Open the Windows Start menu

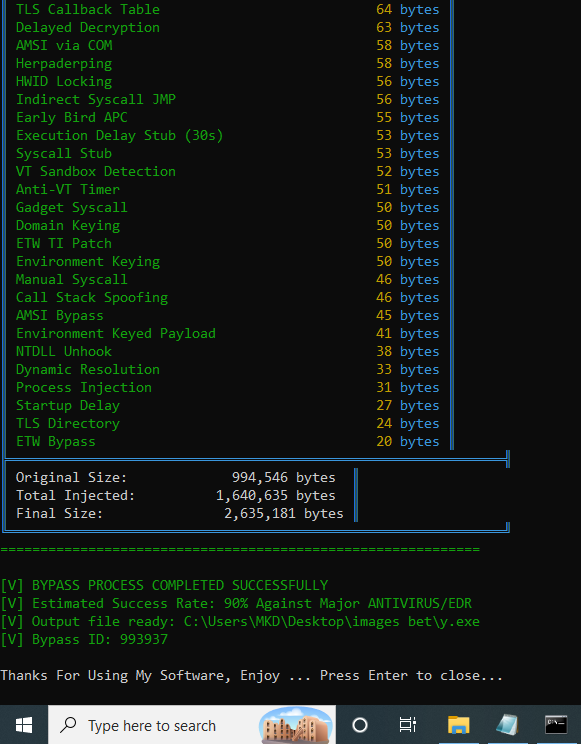point(23,725)
